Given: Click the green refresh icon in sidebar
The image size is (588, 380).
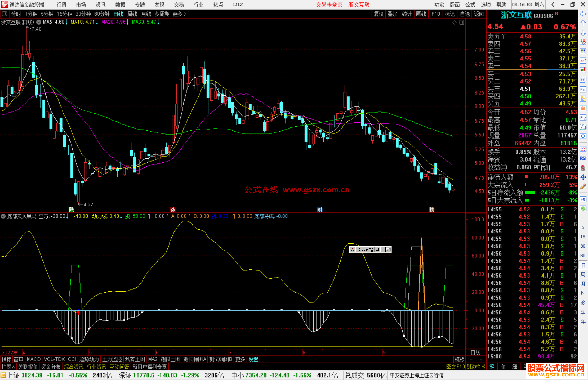Looking at the screenshot, I should (583, 209).
